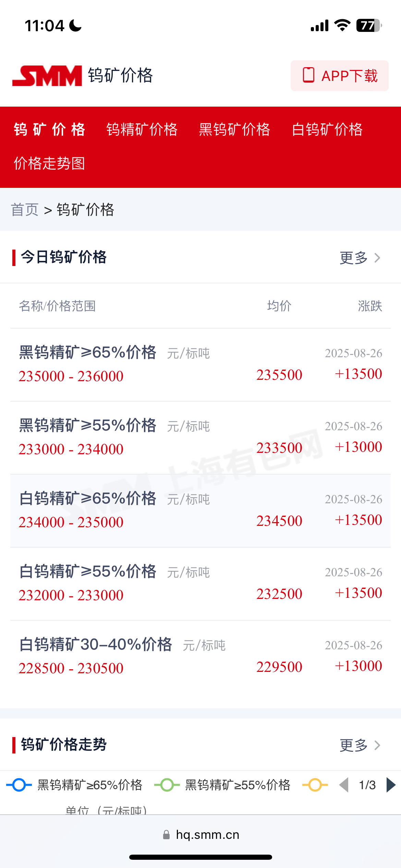Open 白钨矿价格 tab
Image resolution: width=401 pixels, height=868 pixels.
[x=327, y=130]
